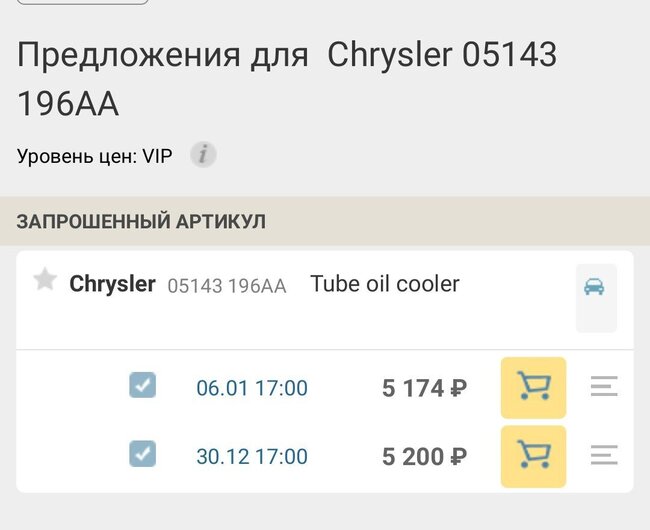Image resolution: width=650 pixels, height=530 pixels.
Task: Open details menu for the 5 200 ₽ offer
Action: [604, 456]
